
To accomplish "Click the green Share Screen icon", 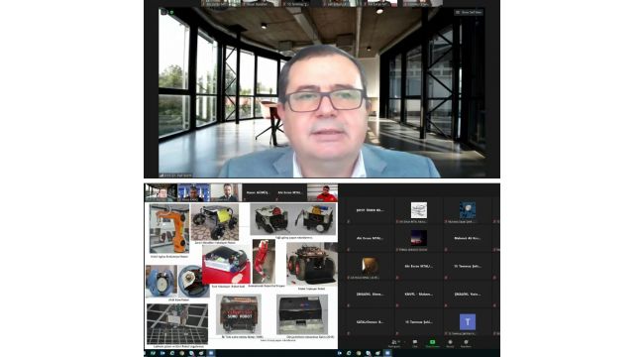I will pyautogui.click(x=433, y=342).
